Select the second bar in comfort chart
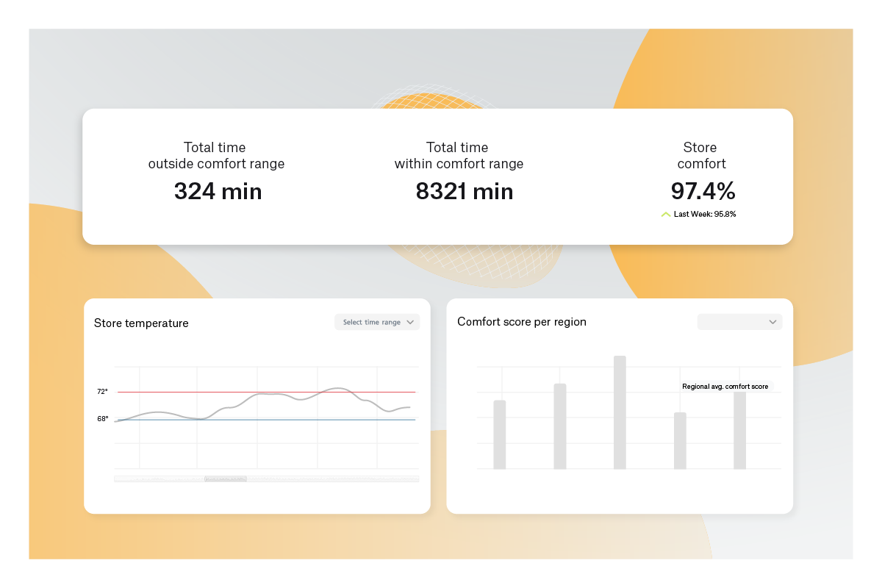Viewport: 882px width, 588px height. tap(560, 426)
